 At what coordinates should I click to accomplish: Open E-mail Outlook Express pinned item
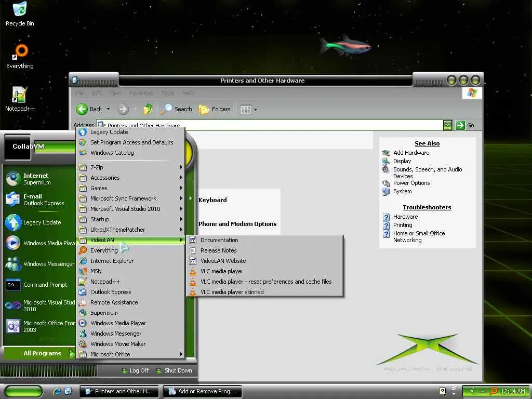pos(38,199)
